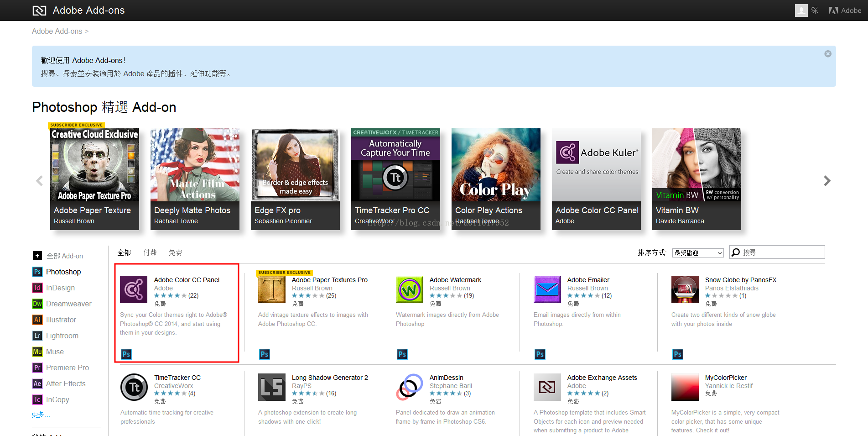Click TimeTracker CC listing icon
868x436 pixels.
click(x=134, y=387)
